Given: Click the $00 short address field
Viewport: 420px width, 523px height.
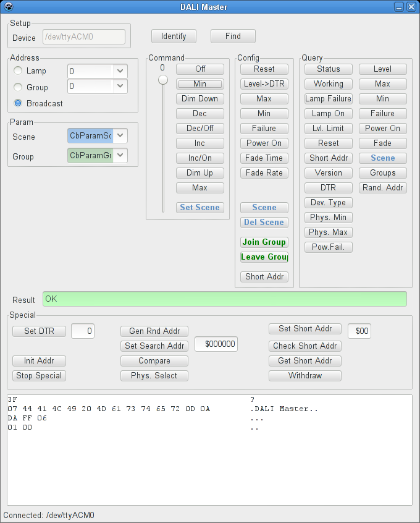Looking at the screenshot, I should [x=359, y=331].
